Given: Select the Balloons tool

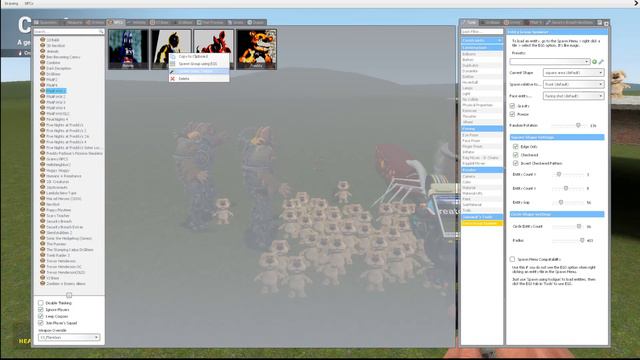Looking at the screenshot, I should (482, 54).
